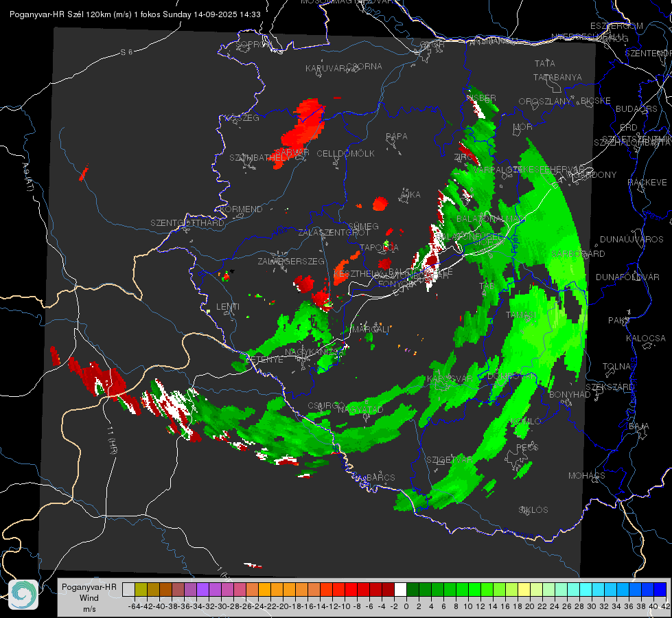Click the KAPUVÁR city label
The width and height of the screenshot is (672, 618).
click(326, 69)
